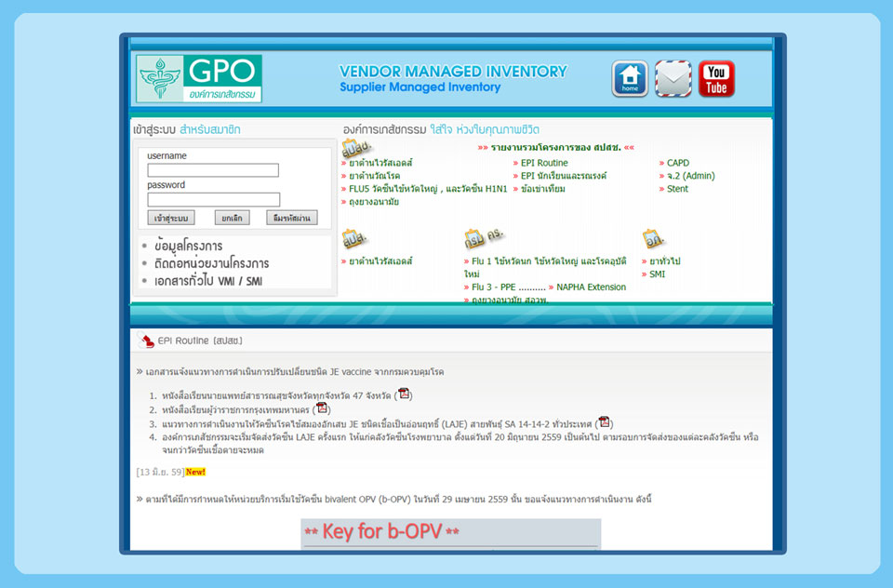Click the GPO logo
Screen dimensions: 893x588
point(199,78)
